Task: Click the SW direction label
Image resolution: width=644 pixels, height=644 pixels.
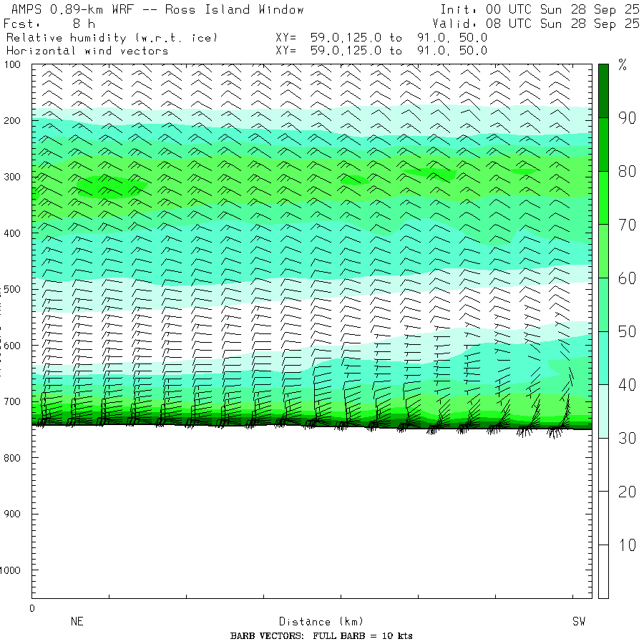Action: 579,621
